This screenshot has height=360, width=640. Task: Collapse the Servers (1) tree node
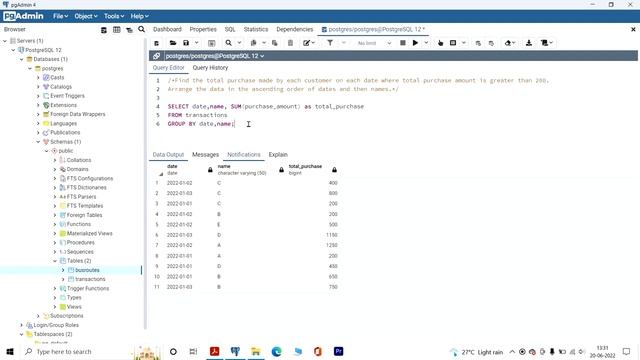click(5, 41)
